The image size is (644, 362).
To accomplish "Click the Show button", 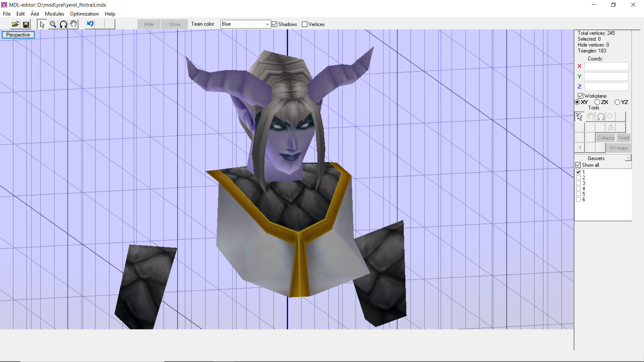I will coord(174,24).
